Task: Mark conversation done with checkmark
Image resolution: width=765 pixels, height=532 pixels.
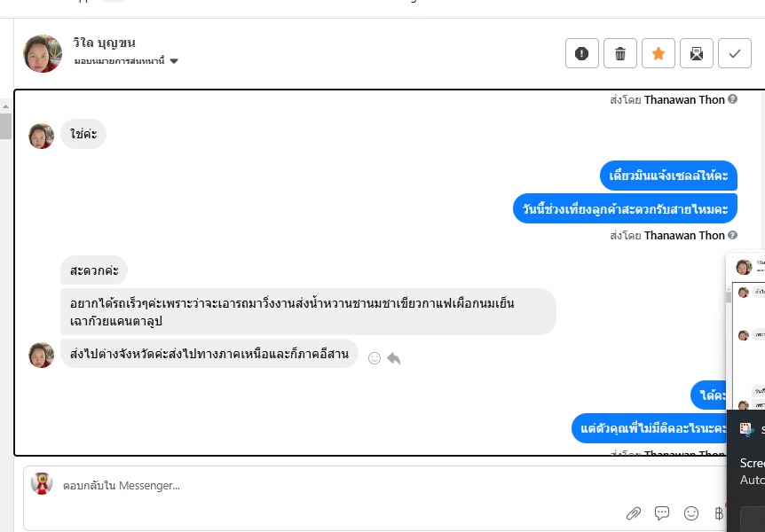Action: (735, 54)
